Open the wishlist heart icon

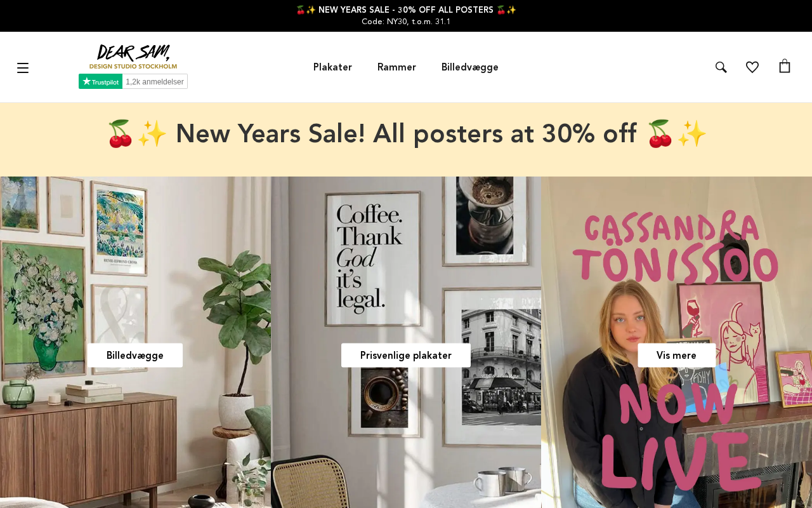point(752,67)
